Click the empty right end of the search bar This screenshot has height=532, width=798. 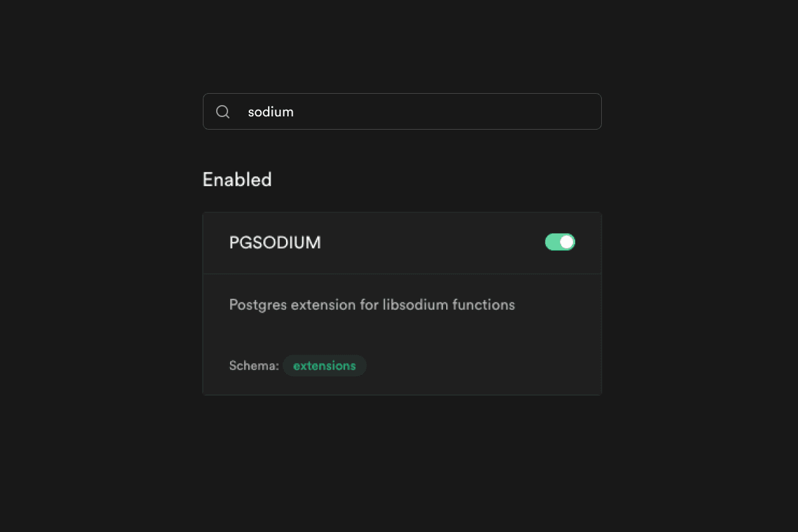coord(565,112)
